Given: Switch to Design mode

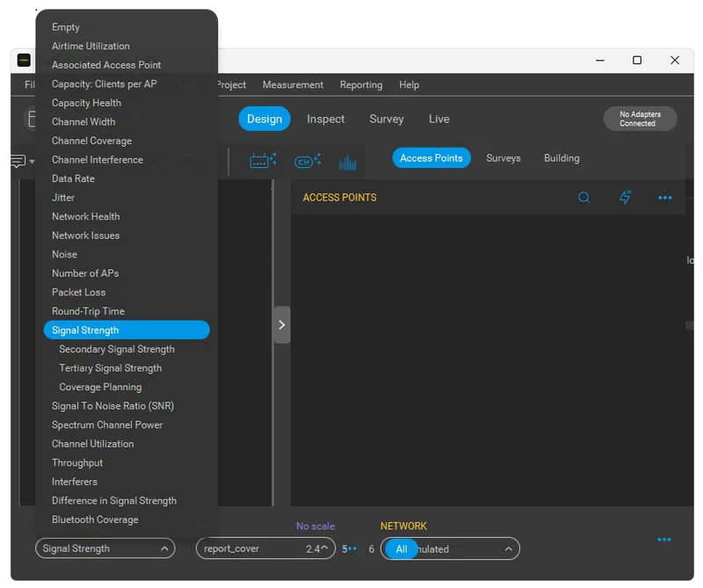Looking at the screenshot, I should click(265, 119).
